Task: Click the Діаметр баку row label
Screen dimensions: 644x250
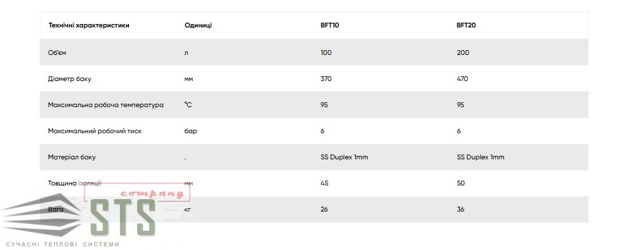Action: pos(69,79)
